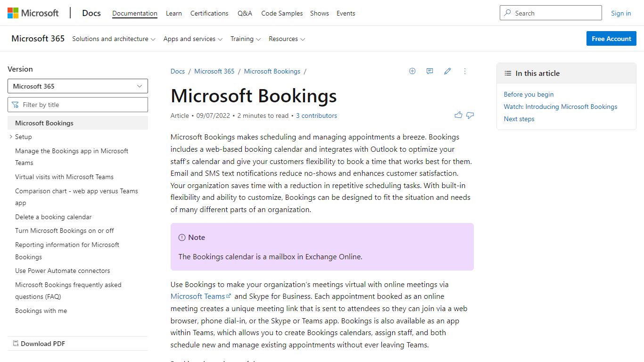The image size is (644, 362).
Task: Click the Microsoft 365 breadcrumb link
Action: [x=215, y=71]
